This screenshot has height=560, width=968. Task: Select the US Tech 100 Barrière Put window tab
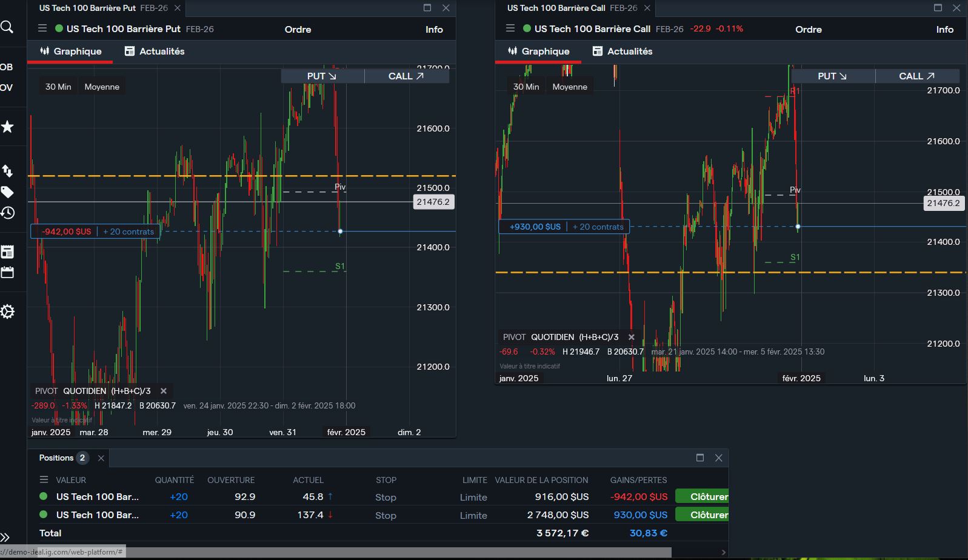[x=103, y=8]
